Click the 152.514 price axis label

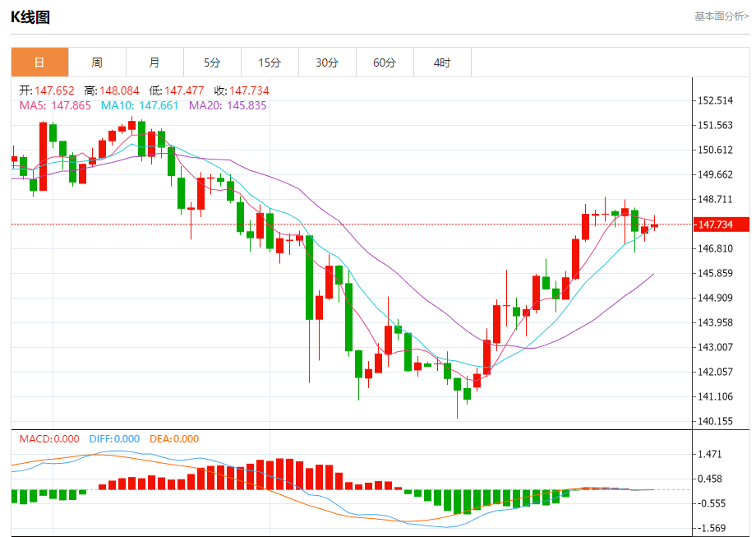pos(714,101)
